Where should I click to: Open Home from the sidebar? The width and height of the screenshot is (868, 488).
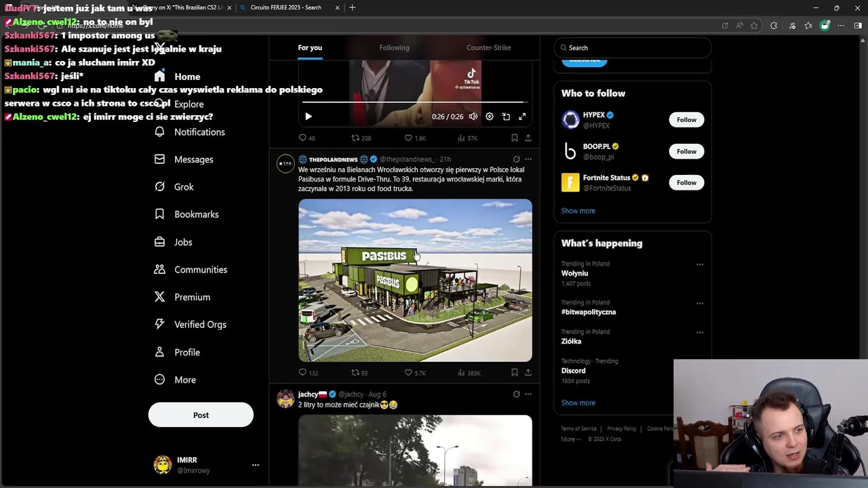coord(186,77)
